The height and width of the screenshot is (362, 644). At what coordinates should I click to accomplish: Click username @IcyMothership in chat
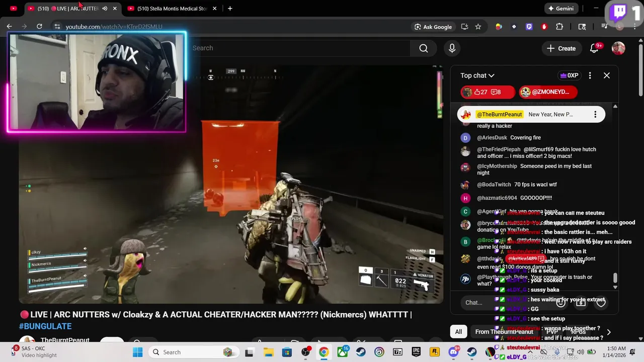(x=497, y=166)
